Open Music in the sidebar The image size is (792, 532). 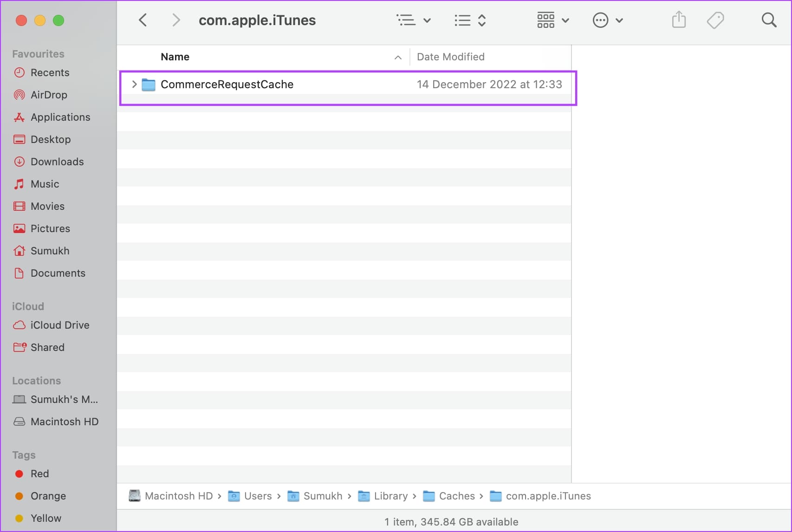[x=45, y=184]
